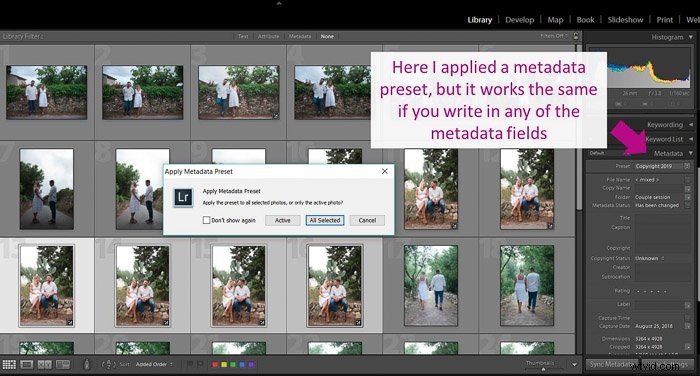Screen dimensions: 700x376
Task: Cancel the Apply Metadata Preset dialog
Action: click(367, 220)
